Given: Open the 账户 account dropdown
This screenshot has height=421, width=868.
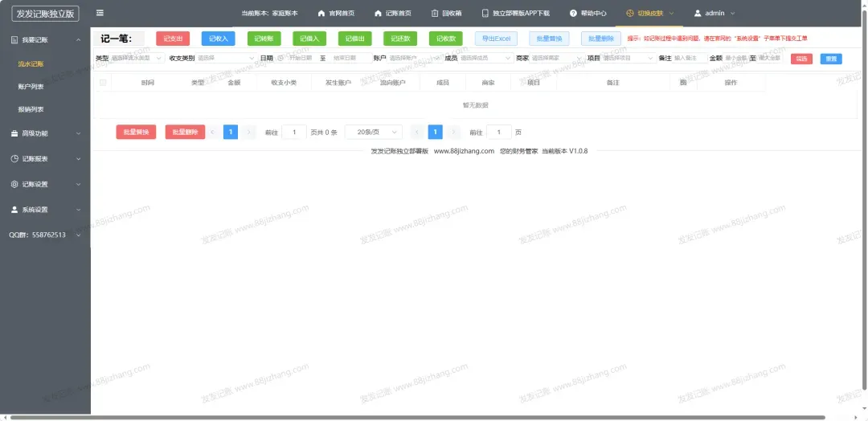Looking at the screenshot, I should [x=414, y=58].
